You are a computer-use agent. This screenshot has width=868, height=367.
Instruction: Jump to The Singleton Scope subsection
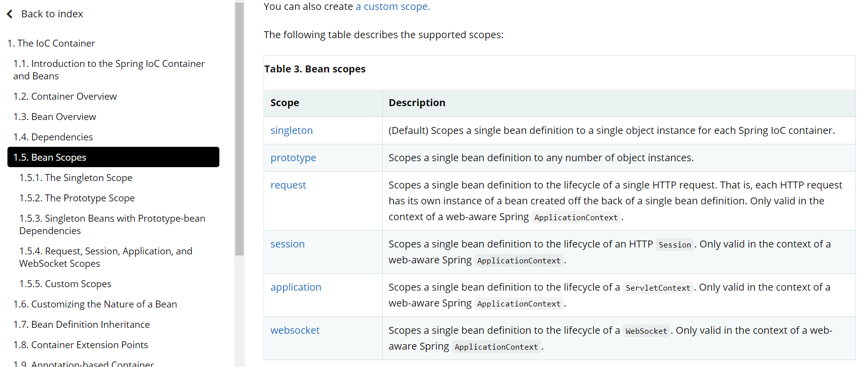75,178
